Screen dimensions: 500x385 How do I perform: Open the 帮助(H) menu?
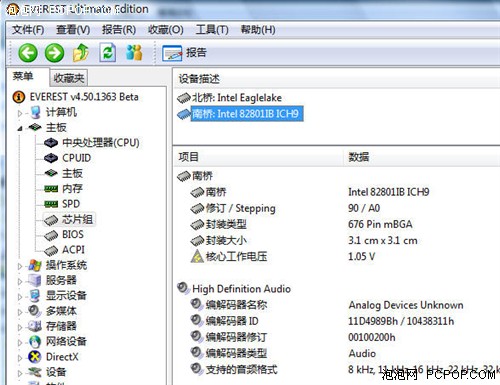click(x=258, y=30)
